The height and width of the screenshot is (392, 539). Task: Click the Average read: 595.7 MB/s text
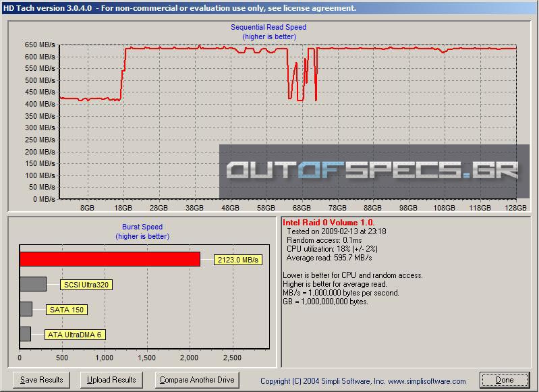(x=329, y=258)
